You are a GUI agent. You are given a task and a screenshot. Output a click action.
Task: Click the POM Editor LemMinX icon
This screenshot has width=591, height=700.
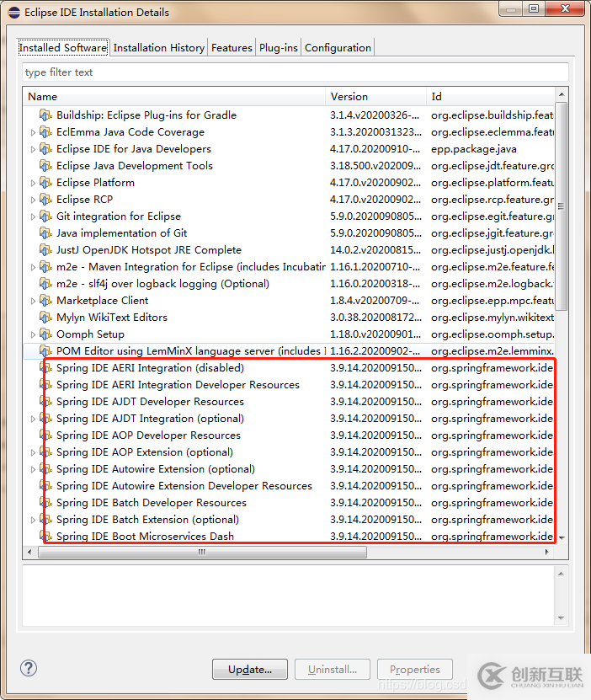click(45, 351)
